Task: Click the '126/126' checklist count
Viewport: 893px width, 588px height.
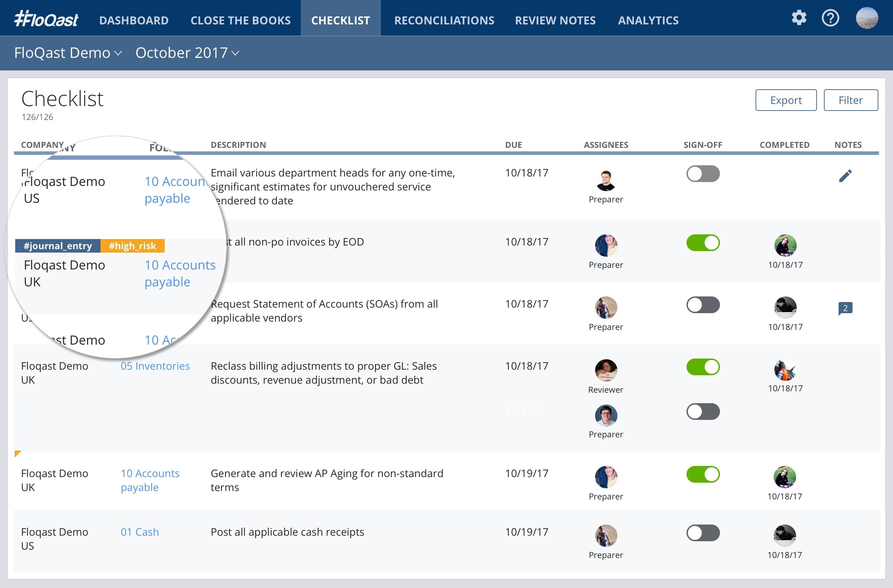Action: tap(37, 117)
